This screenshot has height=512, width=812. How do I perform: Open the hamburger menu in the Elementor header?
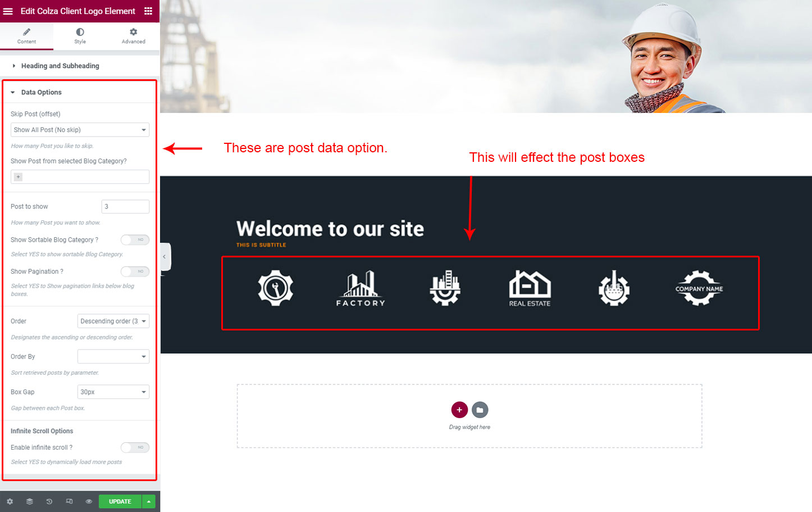coord(8,11)
